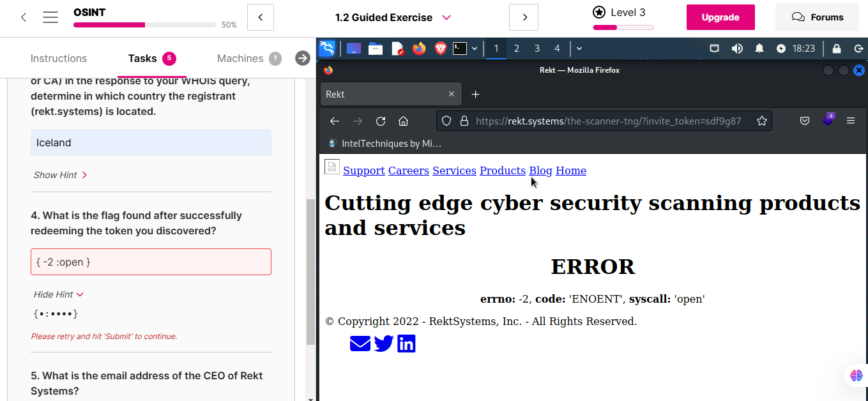Expand Show Hint for question 3
868x401 pixels.
coord(61,175)
